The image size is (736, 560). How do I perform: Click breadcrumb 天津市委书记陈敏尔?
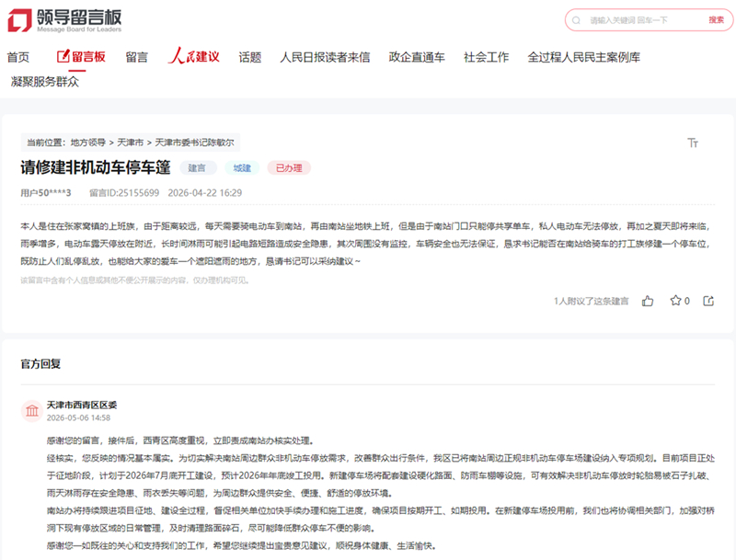click(x=194, y=143)
